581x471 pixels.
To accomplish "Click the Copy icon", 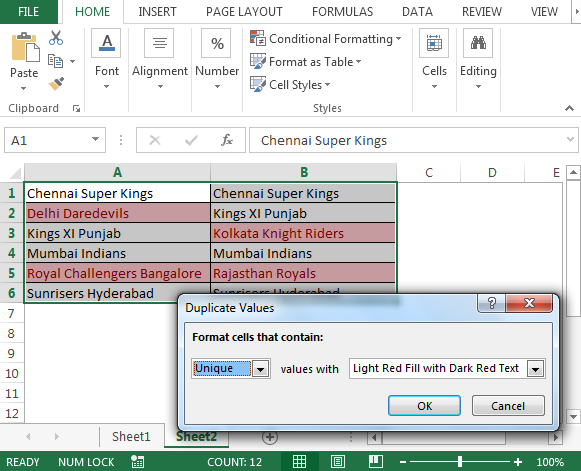I will 56,61.
